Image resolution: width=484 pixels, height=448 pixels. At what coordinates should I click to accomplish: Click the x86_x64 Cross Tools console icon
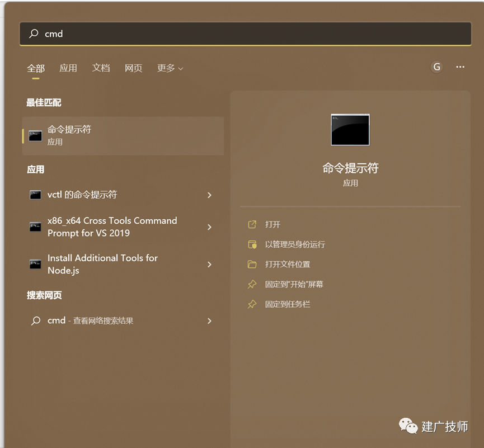[35, 227]
